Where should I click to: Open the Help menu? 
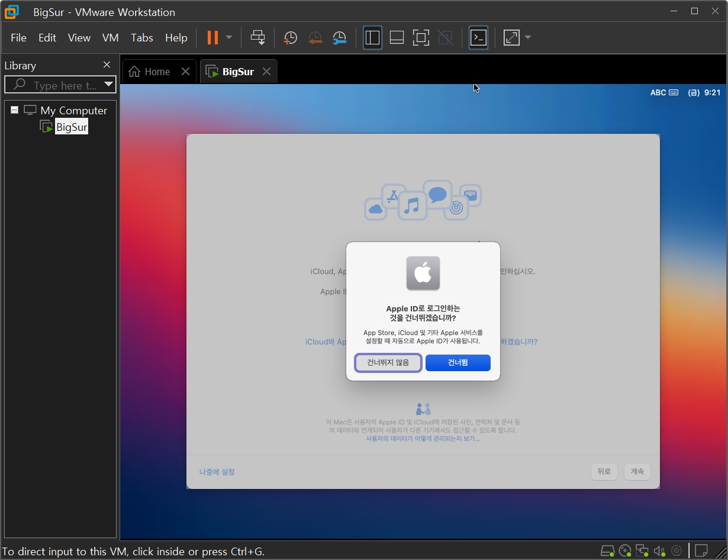(x=176, y=38)
